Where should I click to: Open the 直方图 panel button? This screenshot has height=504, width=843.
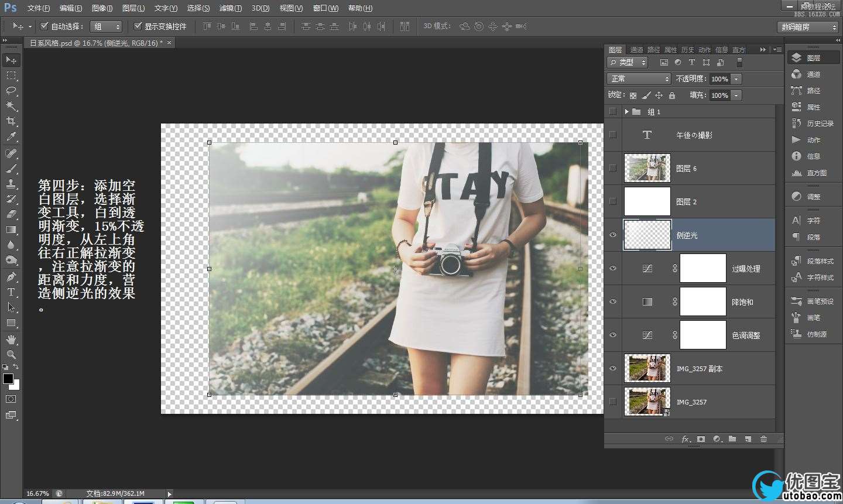pos(813,173)
